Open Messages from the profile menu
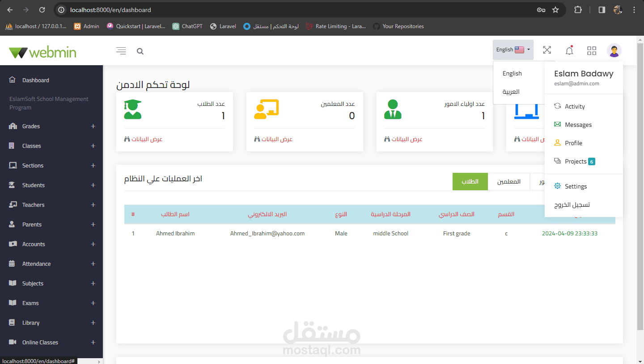This screenshot has width=644, height=364. coord(578,125)
